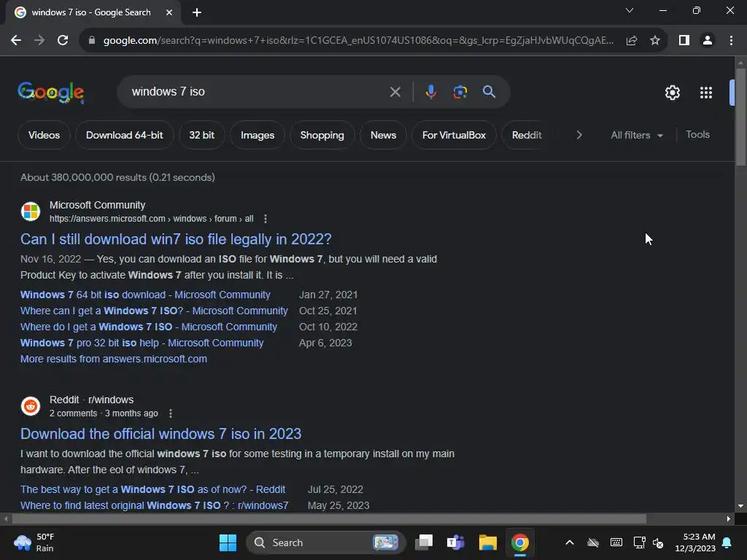Screen dimensions: 747x560
Task: View site information via the lock icon
Action: point(92,41)
